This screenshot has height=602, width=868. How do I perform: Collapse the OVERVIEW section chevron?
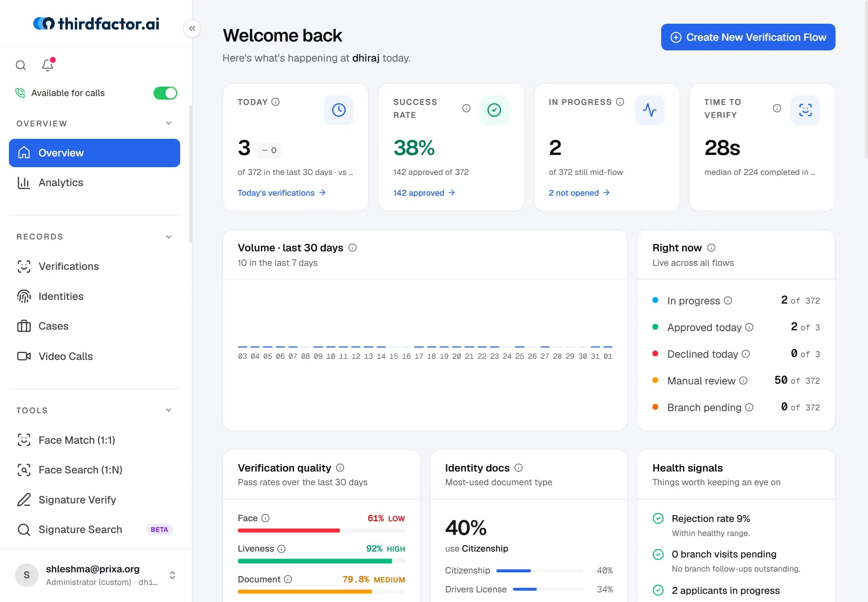click(169, 123)
